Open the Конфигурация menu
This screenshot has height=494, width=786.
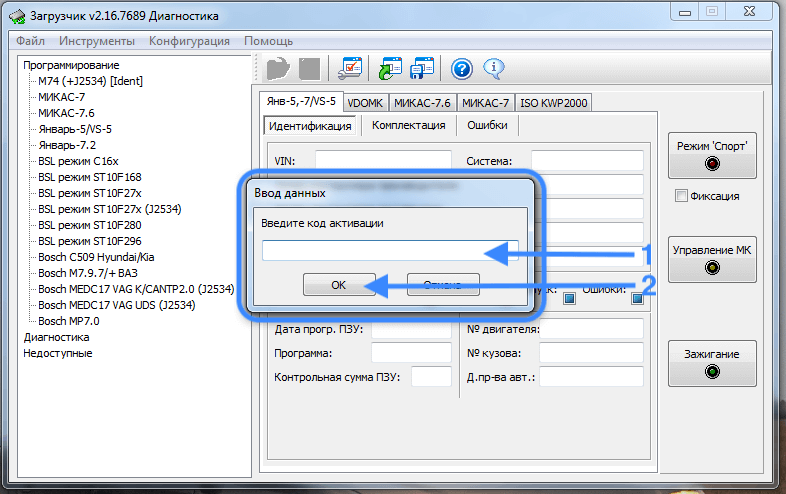pos(189,41)
